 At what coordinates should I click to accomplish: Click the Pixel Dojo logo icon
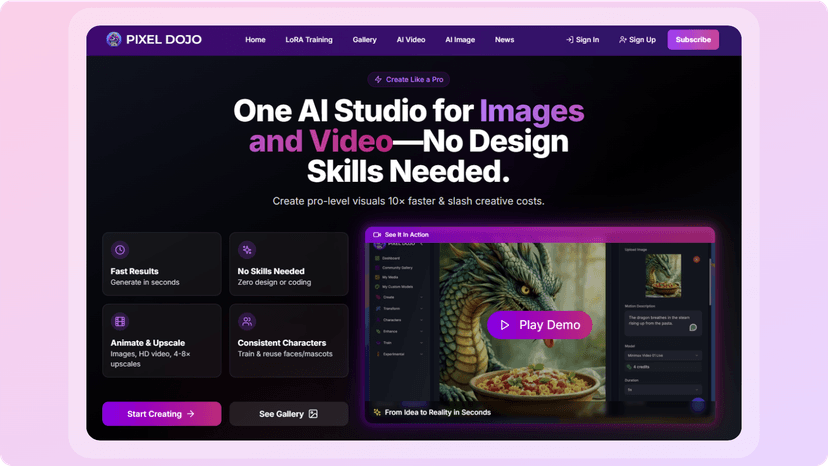(x=114, y=39)
